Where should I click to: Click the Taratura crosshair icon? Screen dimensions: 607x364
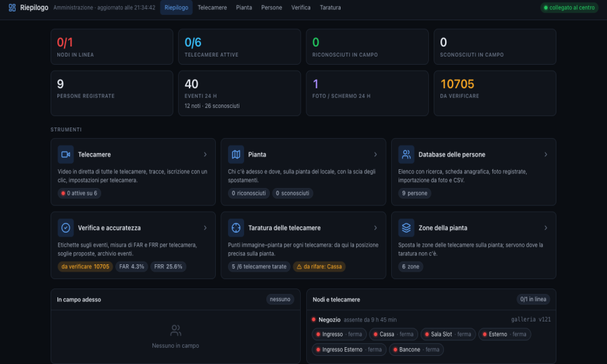tap(236, 228)
